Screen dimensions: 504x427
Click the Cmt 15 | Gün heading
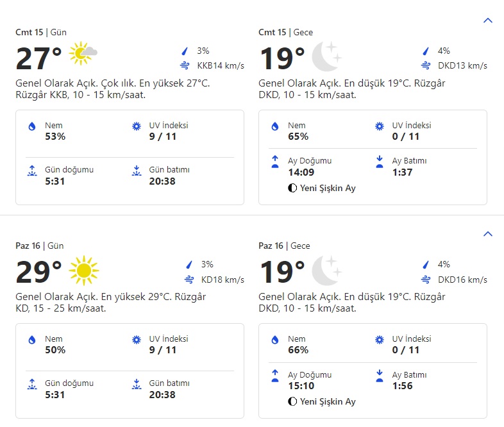41,32
